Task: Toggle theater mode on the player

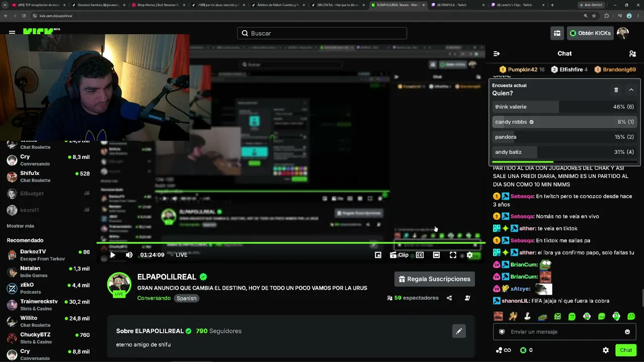Action: (436, 255)
